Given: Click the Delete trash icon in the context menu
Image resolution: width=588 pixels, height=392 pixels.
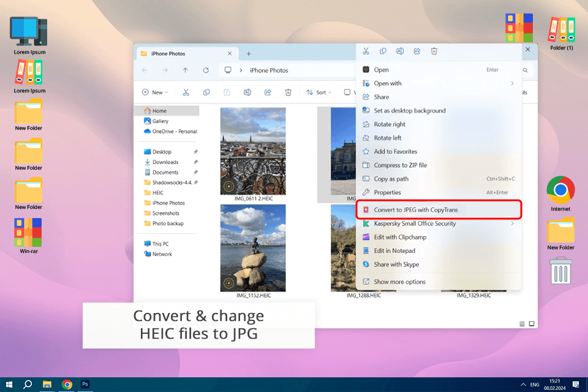Looking at the screenshot, I should coord(434,51).
